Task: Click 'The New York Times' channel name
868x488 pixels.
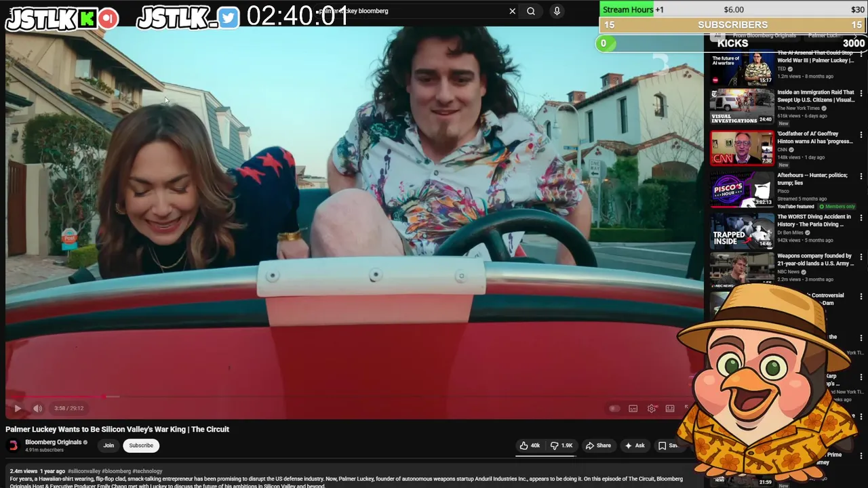Action: (x=799, y=108)
